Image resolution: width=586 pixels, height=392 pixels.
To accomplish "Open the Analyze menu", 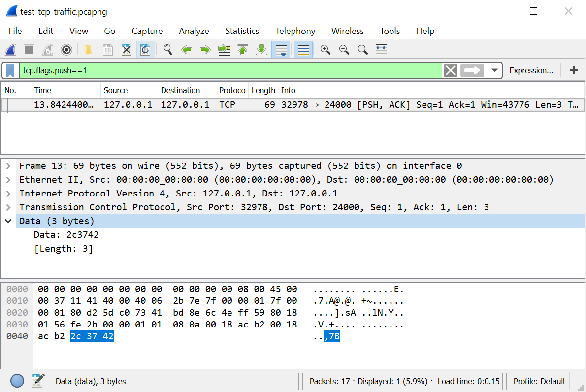I will (194, 31).
